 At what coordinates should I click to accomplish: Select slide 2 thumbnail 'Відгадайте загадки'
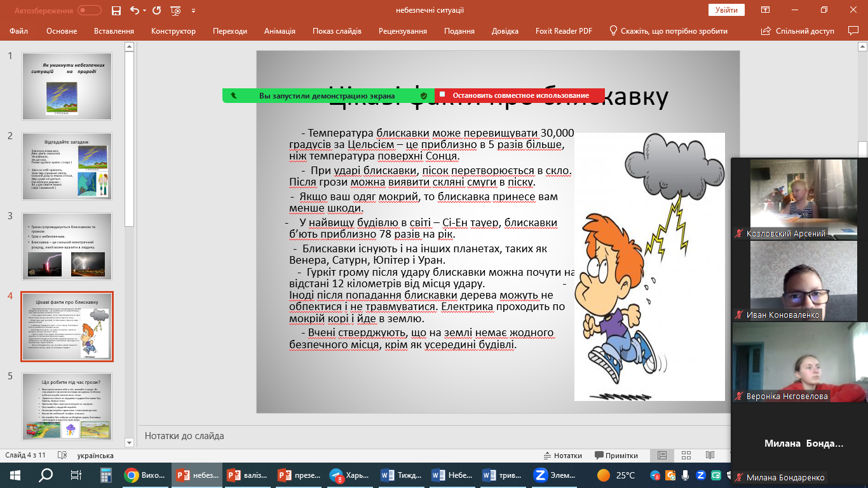pyautogui.click(x=67, y=166)
